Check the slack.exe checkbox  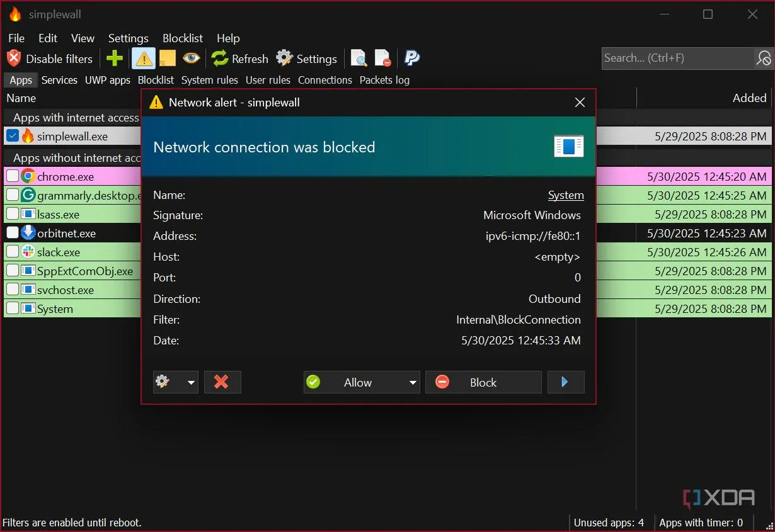pos(13,252)
